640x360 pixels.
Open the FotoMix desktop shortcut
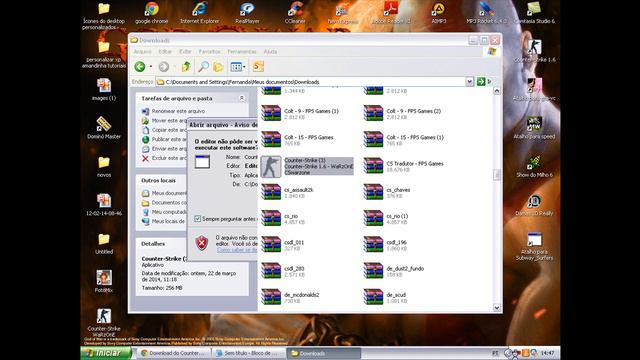[104, 281]
